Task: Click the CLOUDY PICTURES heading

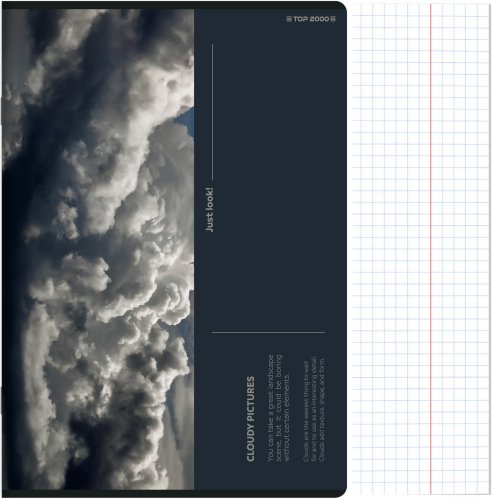Action: (x=251, y=419)
